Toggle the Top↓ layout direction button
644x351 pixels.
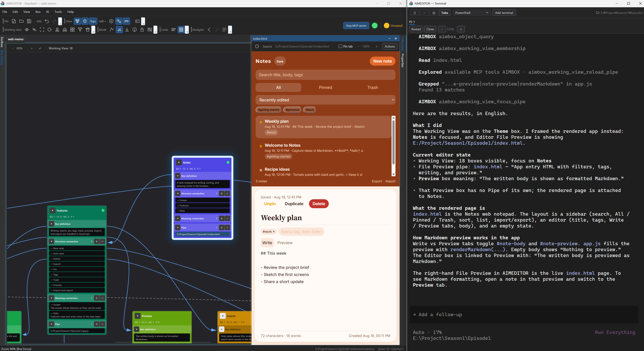tap(93, 21)
